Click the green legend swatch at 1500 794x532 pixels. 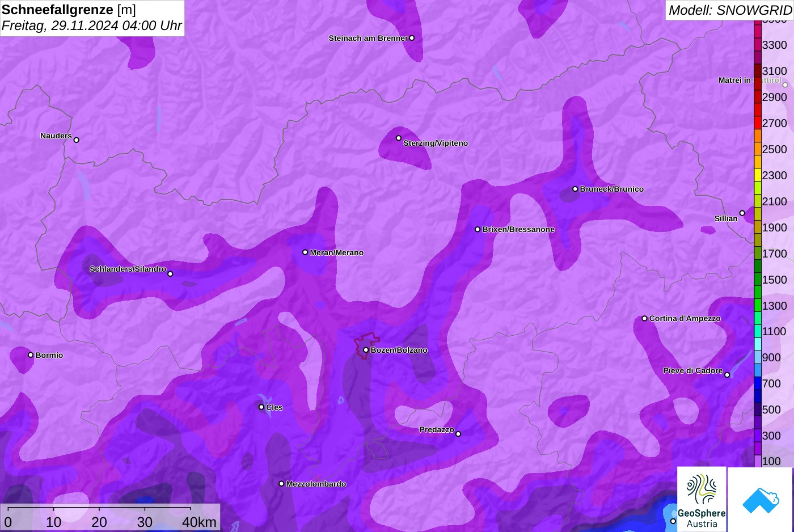point(758,279)
